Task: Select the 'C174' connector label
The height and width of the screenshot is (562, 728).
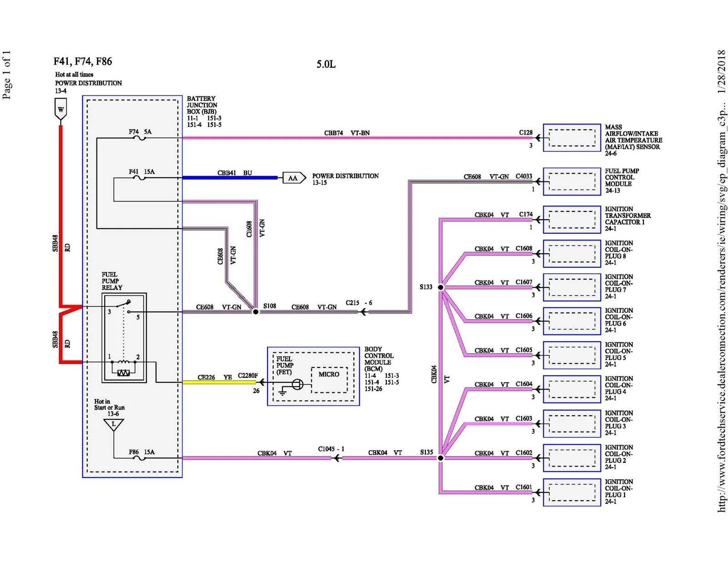Action: coord(526,214)
